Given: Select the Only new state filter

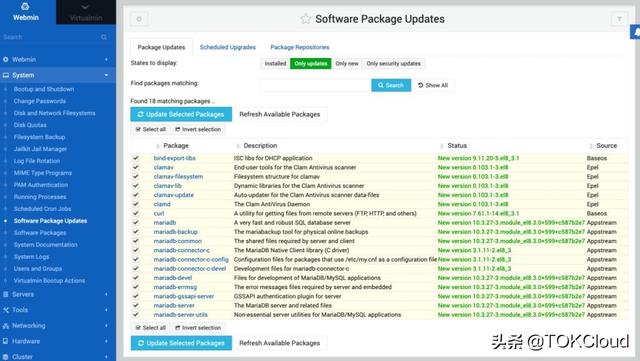Looking at the screenshot, I should click(347, 64).
